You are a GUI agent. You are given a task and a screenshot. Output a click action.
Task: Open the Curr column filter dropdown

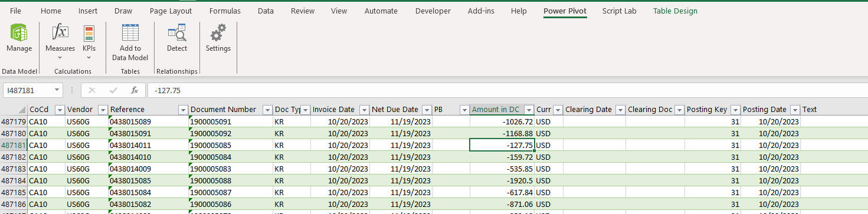click(558, 110)
